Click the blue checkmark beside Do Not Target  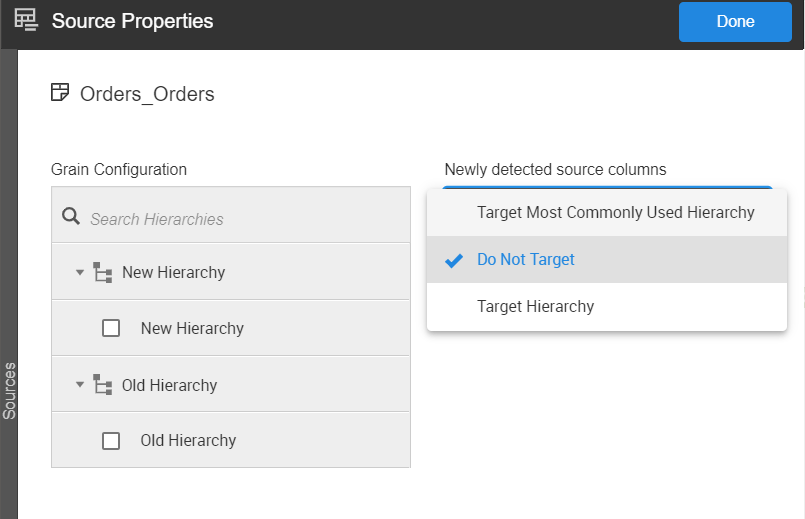[x=454, y=260]
